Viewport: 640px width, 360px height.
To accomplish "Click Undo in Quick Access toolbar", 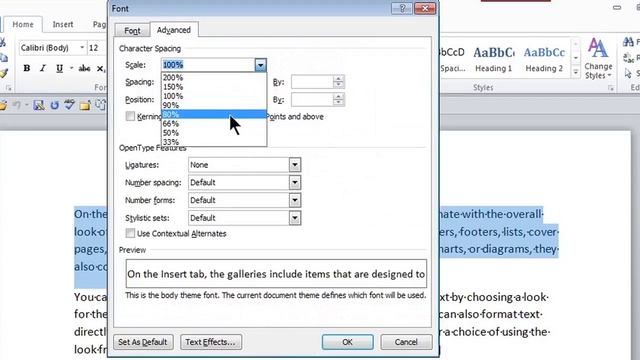I will pyautogui.click(x=16, y=106).
